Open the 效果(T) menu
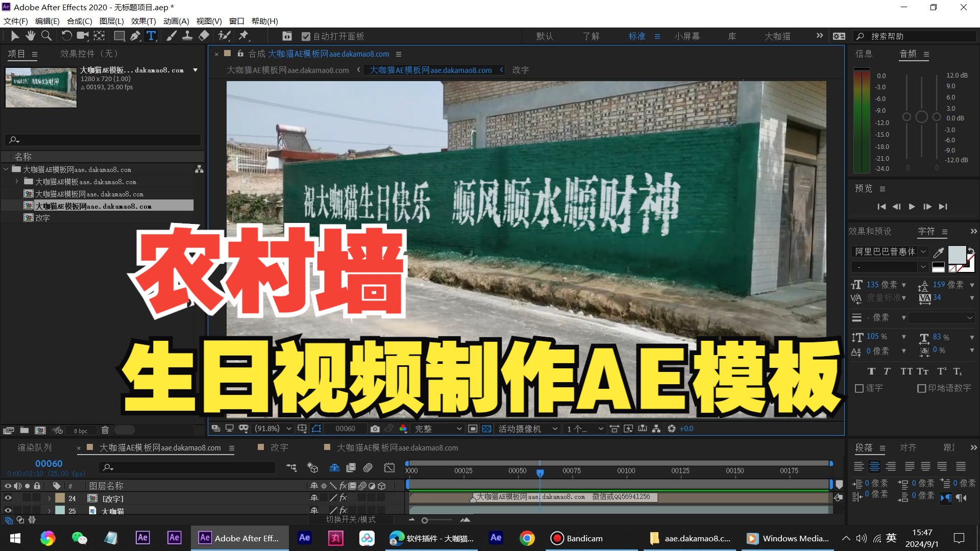The image size is (980, 551). coord(143,21)
